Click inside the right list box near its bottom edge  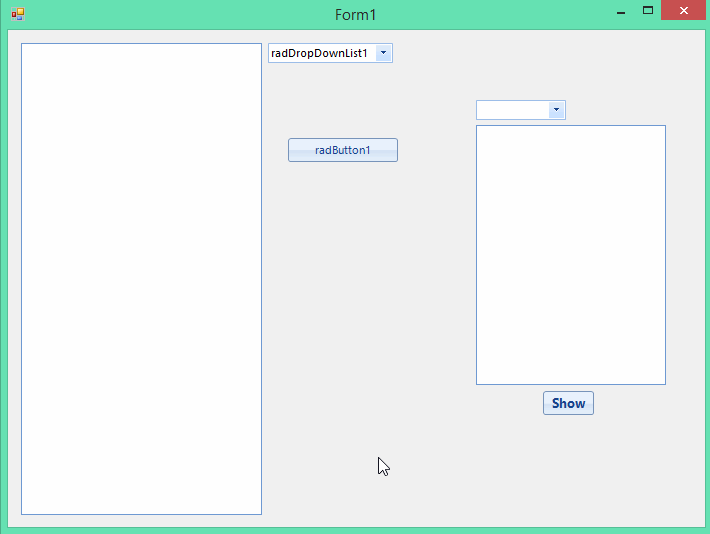tap(571, 376)
